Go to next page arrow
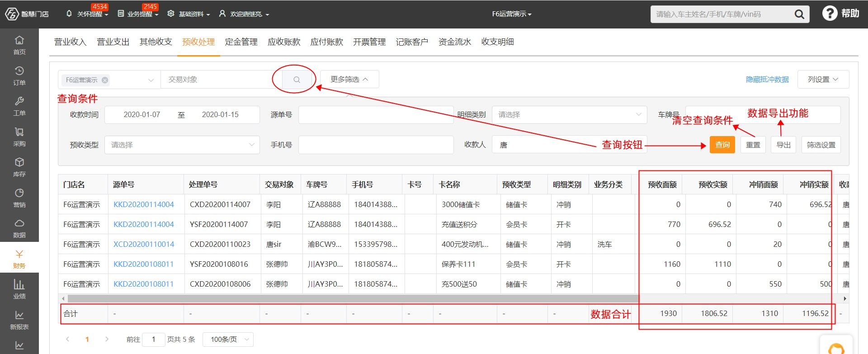 [107, 339]
